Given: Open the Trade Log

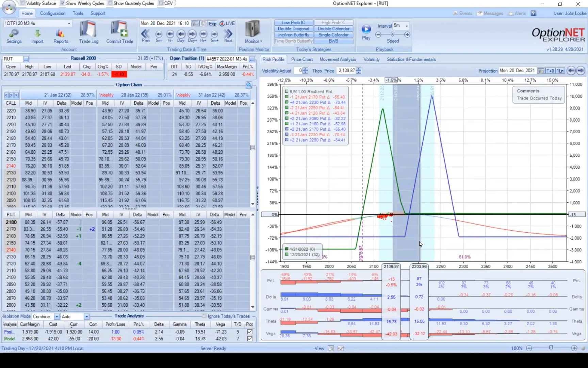Looking at the screenshot, I should [88, 32].
